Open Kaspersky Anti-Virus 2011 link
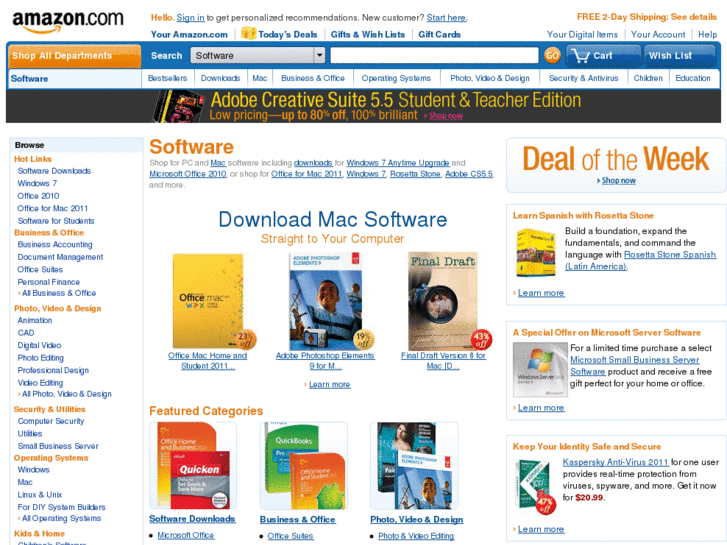Screen dimensions: 727x545 [x=616, y=462]
